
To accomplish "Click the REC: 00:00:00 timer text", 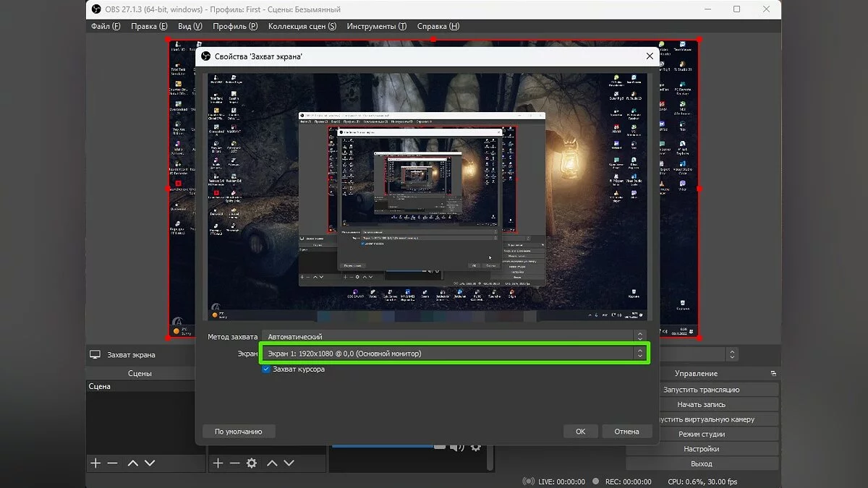I will coord(628,481).
